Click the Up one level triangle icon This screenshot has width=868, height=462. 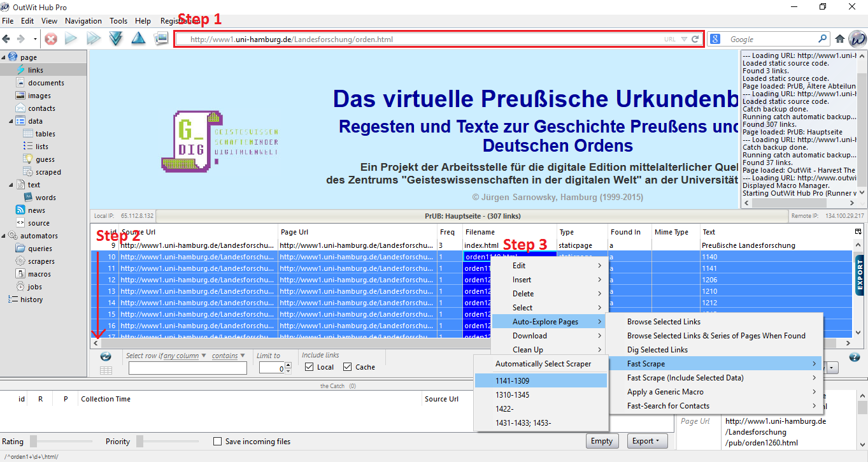point(138,39)
